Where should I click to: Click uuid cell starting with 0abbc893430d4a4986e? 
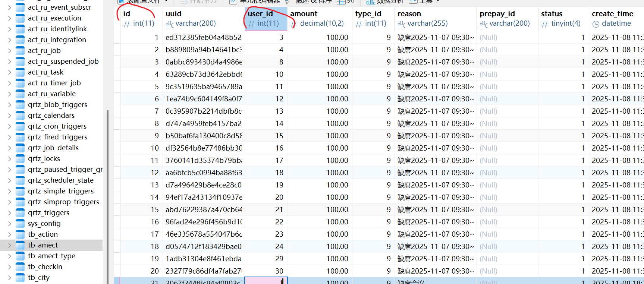point(204,62)
